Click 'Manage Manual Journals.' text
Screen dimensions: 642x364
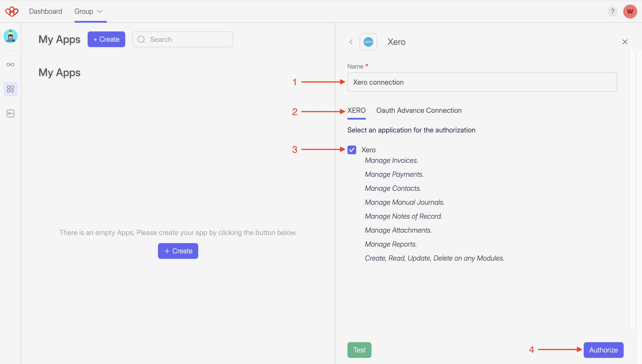(405, 202)
